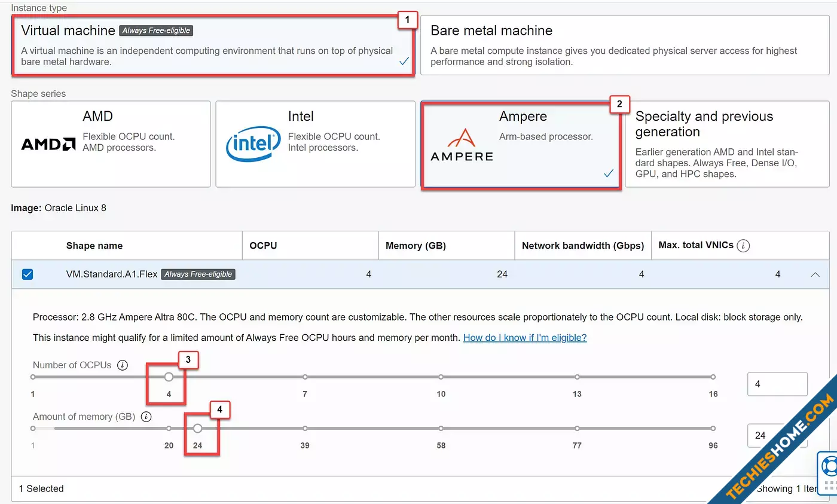Click the Max. total VNICs header text
Screen dimensions: 837x504
(696, 245)
